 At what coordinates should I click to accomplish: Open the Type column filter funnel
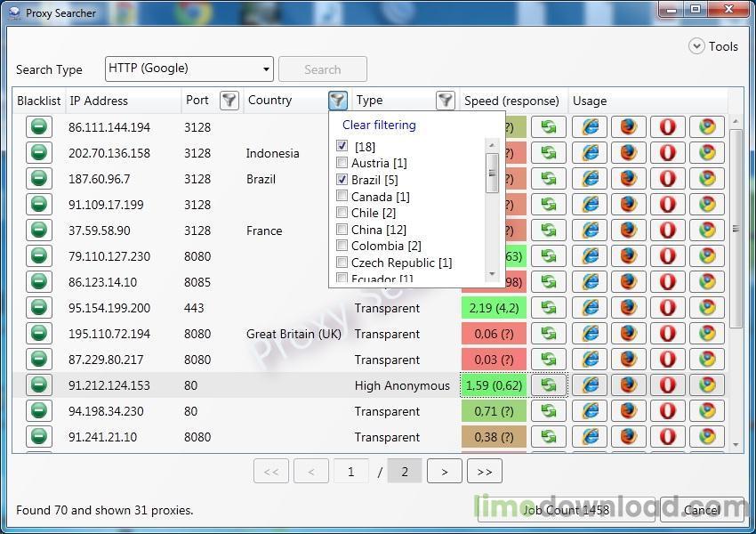tap(446, 101)
